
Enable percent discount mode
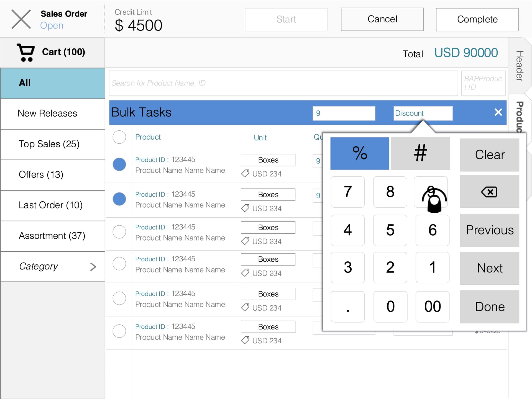pyautogui.click(x=359, y=153)
